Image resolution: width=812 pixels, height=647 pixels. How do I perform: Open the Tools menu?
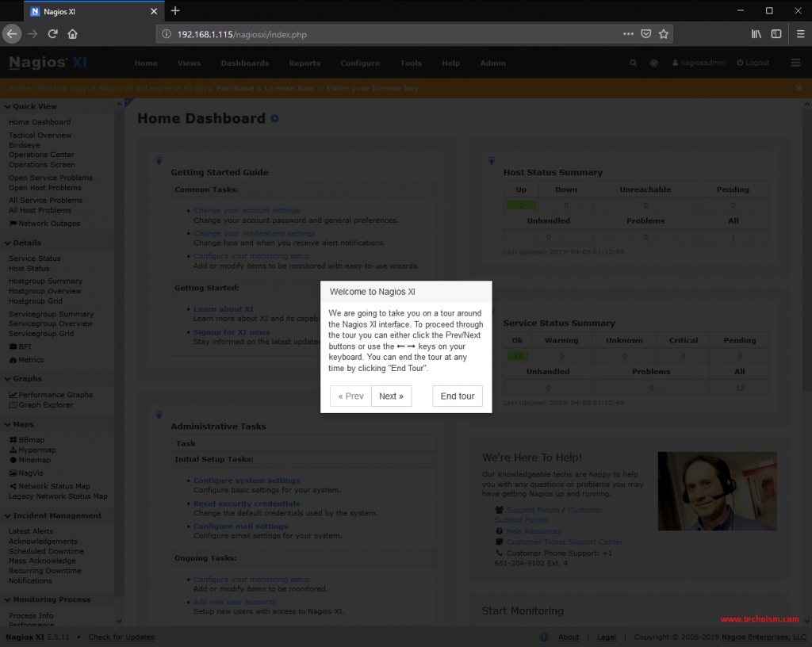411,63
